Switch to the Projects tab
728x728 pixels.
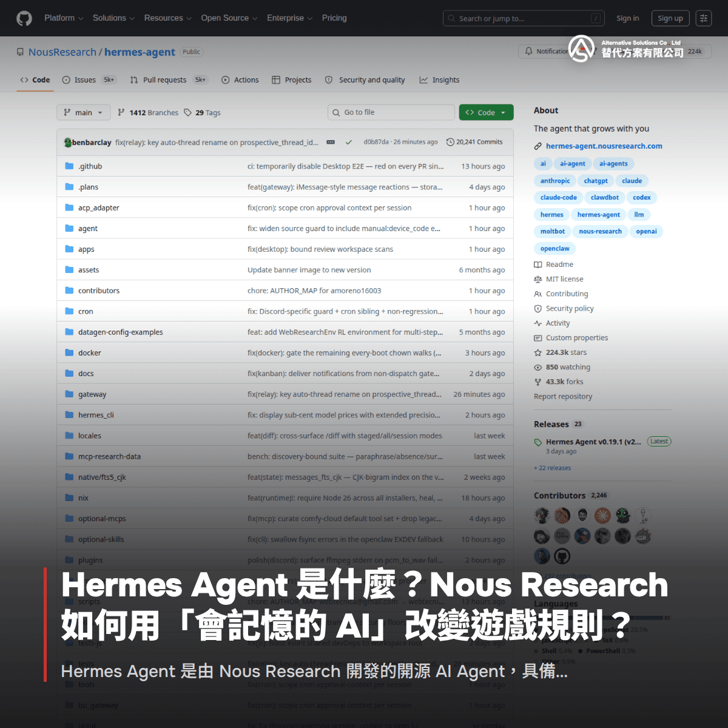[292, 80]
